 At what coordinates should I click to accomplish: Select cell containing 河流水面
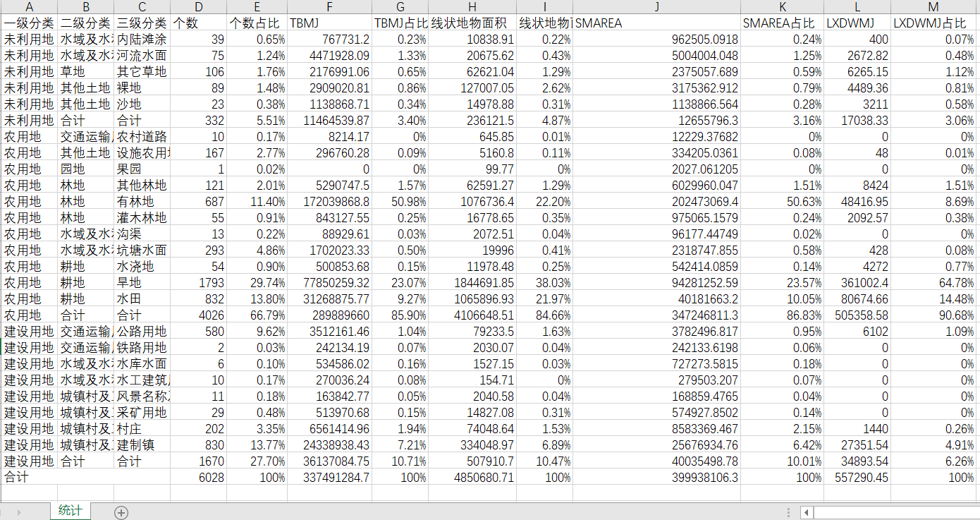coord(142,56)
